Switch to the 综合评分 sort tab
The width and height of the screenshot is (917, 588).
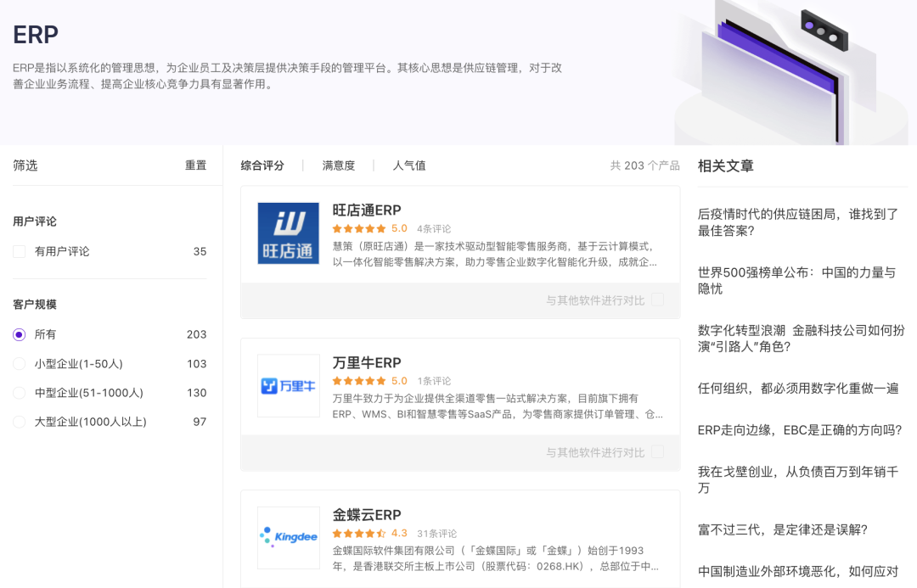[x=262, y=165]
